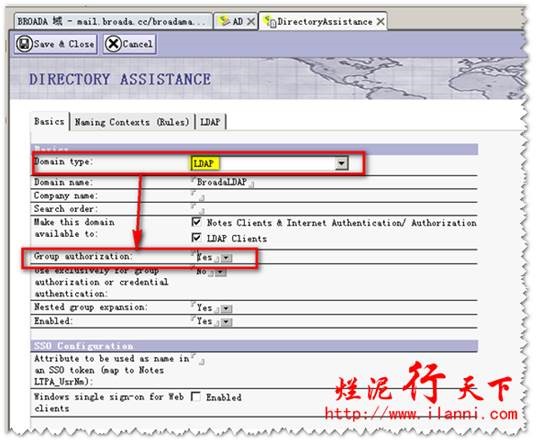Open the Group authorization dropdown
554x446 pixels.
tap(226, 258)
